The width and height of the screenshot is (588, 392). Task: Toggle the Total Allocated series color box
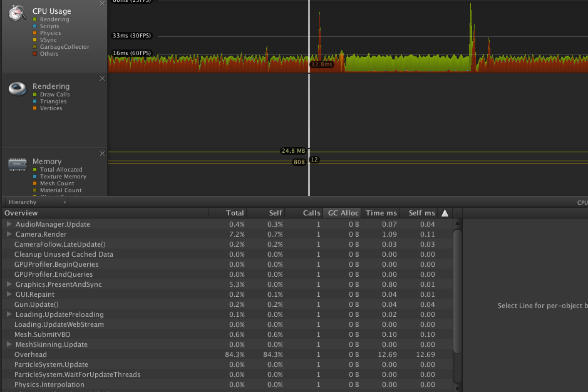tap(35, 170)
